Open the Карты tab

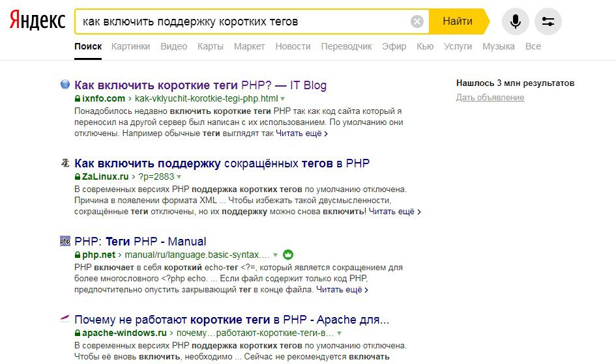click(210, 46)
